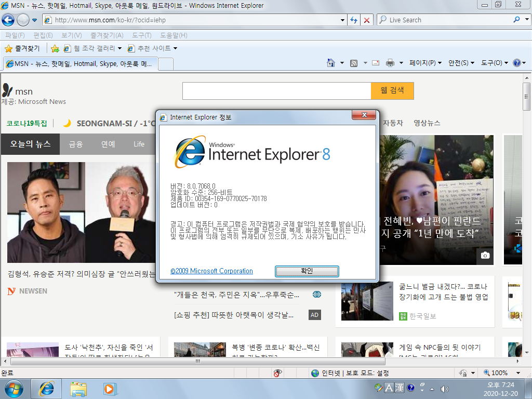Click the vertical scrollbar thumb

[x=527, y=96]
